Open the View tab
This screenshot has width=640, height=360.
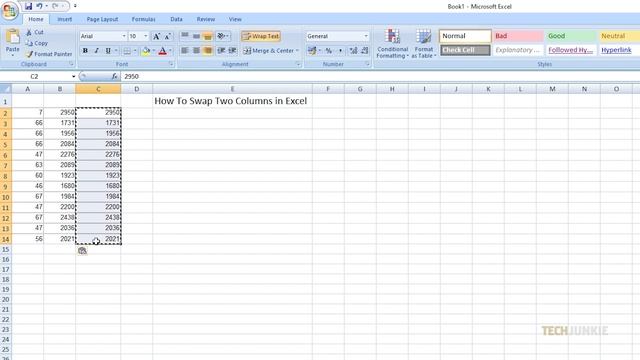tap(235, 19)
